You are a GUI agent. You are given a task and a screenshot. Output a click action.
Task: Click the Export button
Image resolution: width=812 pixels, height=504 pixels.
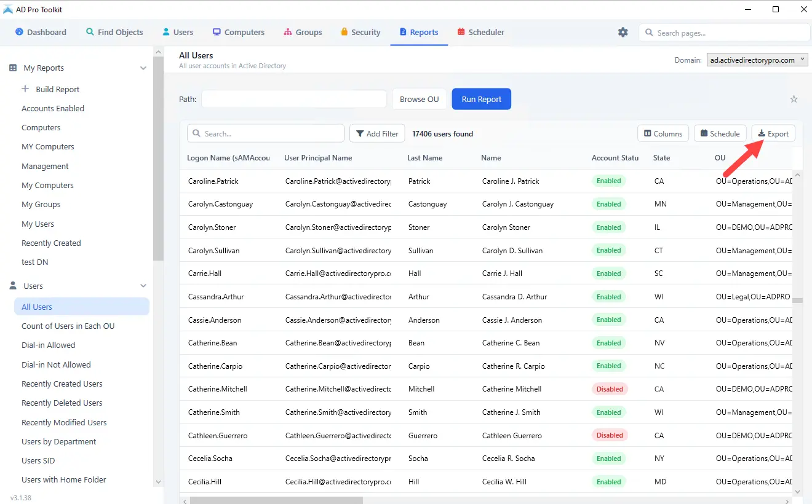773,133
